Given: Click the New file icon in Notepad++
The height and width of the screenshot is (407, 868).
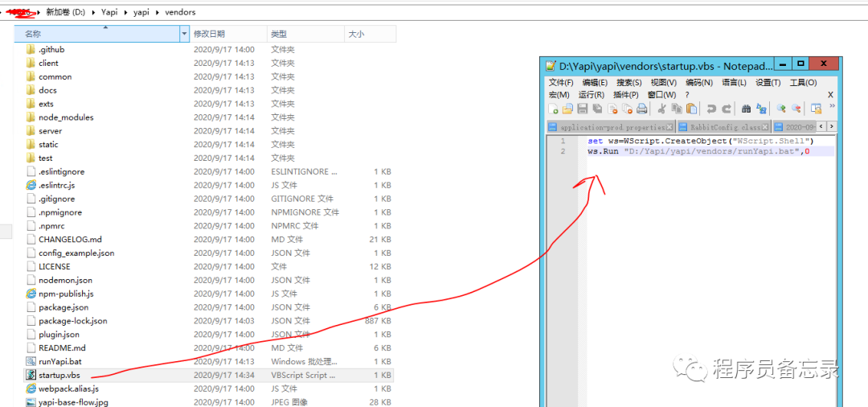Looking at the screenshot, I should coord(553,109).
